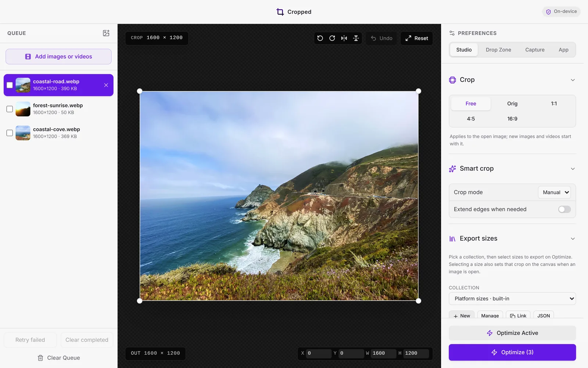This screenshot has width=588, height=368.
Task: Choose the 1:1 aspect ratio
Action: [x=554, y=104]
